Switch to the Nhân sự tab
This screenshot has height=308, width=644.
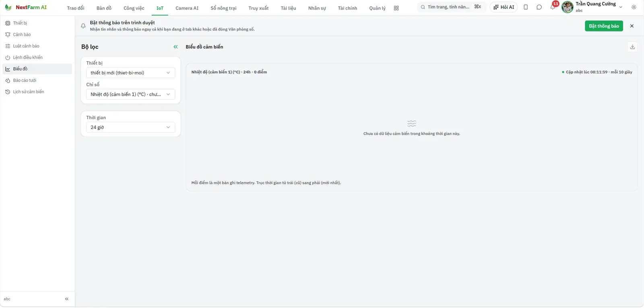[317, 8]
